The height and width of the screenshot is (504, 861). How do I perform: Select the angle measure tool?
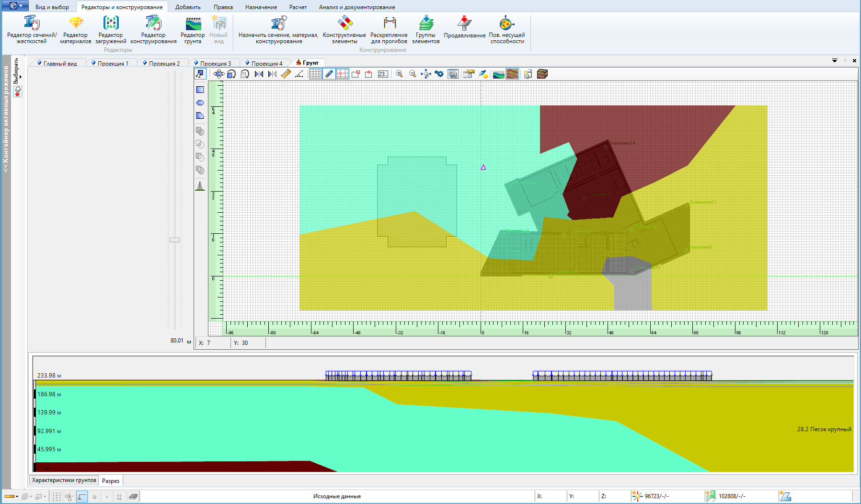[299, 74]
